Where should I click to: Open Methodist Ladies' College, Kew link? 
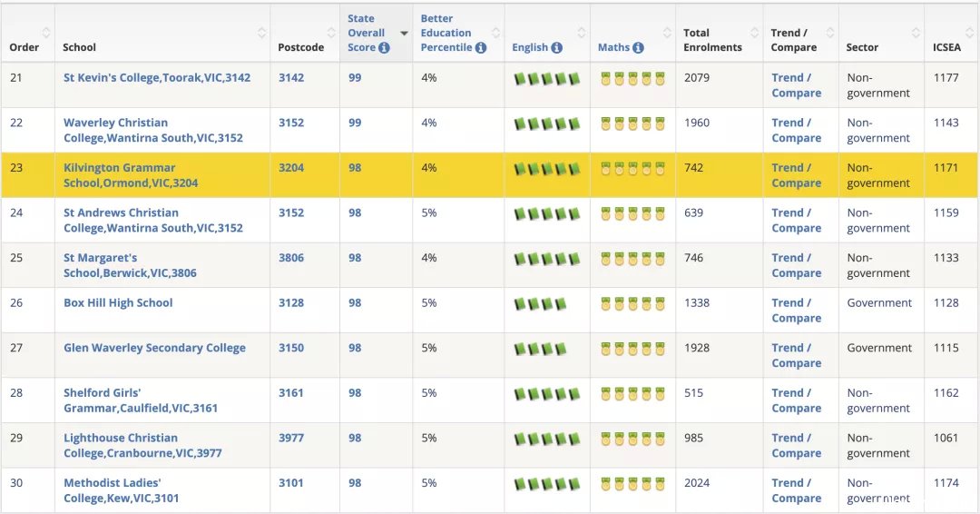[x=122, y=490]
